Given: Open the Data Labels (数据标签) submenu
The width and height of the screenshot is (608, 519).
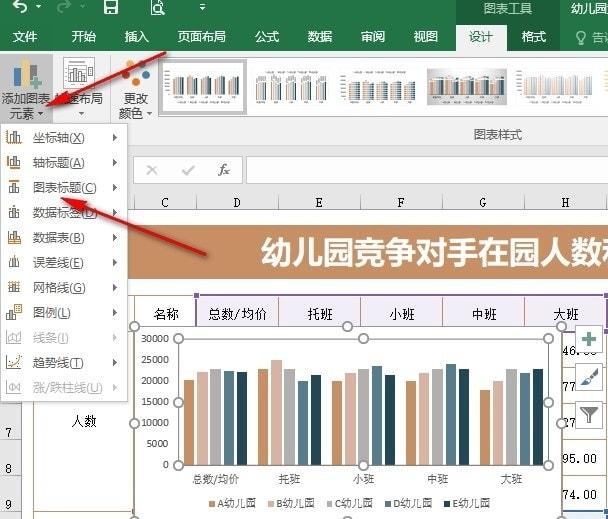Looking at the screenshot, I should [x=64, y=213].
